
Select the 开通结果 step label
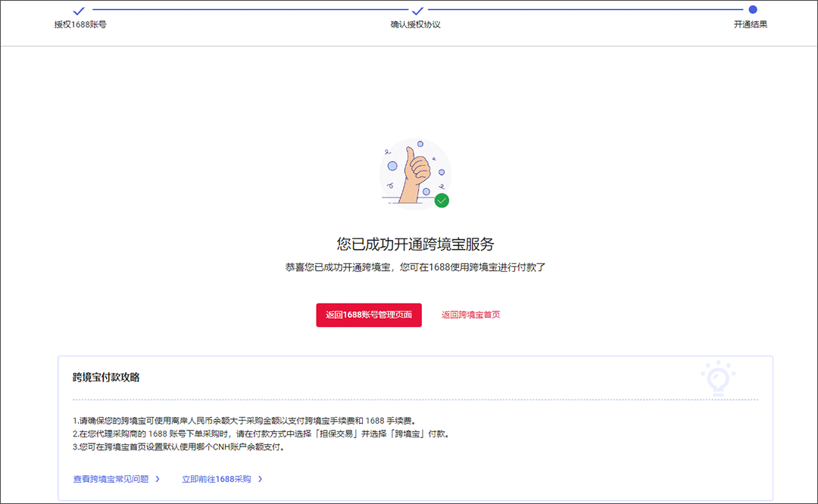751,24
